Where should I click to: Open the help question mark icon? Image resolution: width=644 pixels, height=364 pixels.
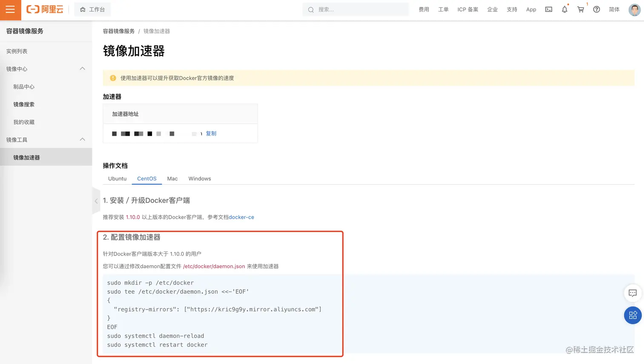[x=596, y=9]
